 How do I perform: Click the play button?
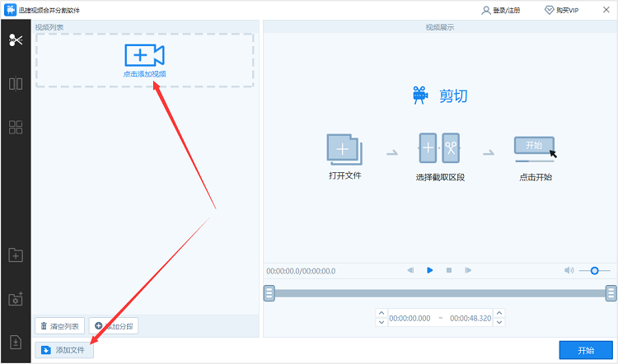pyautogui.click(x=429, y=270)
